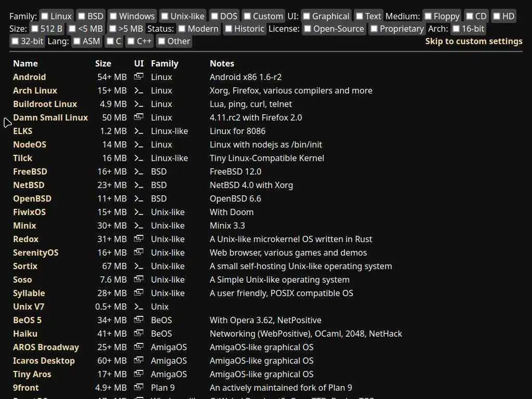Check the 32-bit architecture filter
Viewport: 532px width, 399px height.
(x=15, y=42)
